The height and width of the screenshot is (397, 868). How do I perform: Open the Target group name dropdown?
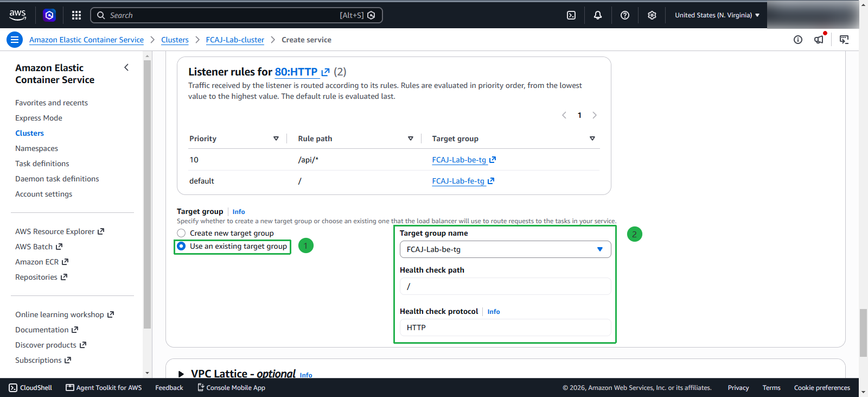click(x=506, y=249)
